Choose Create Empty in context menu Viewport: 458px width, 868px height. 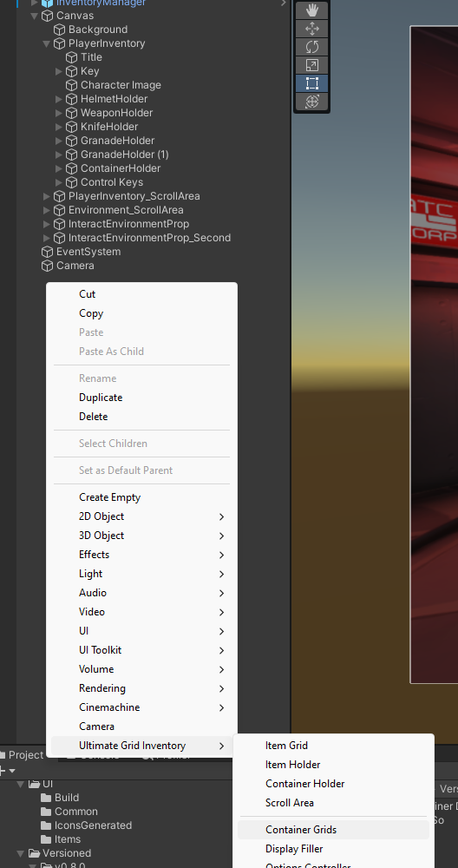(x=141, y=497)
